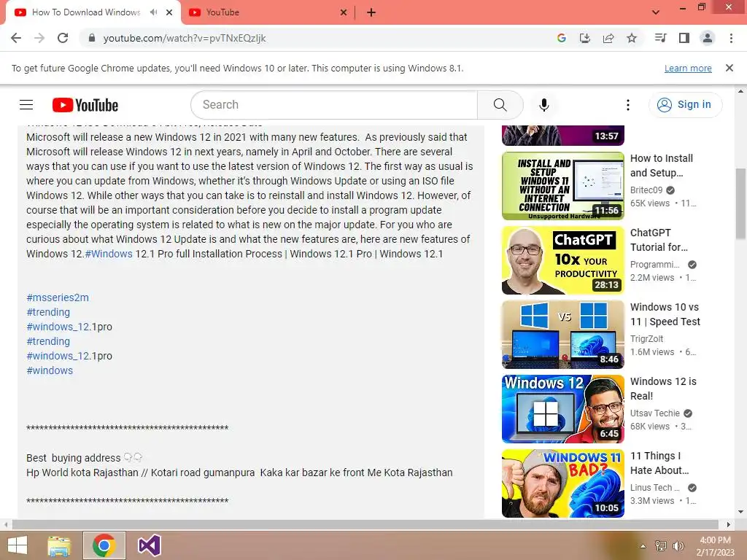Click the Britec09 channel name

tap(646, 190)
